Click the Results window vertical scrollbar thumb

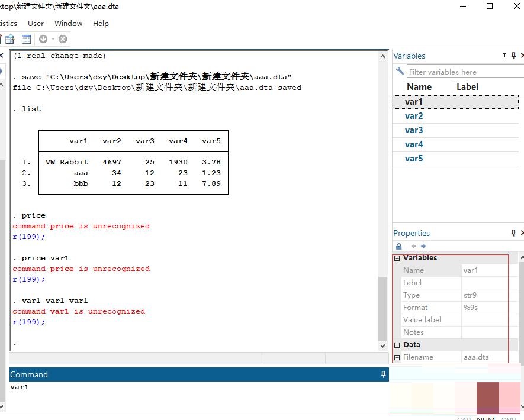382,308
